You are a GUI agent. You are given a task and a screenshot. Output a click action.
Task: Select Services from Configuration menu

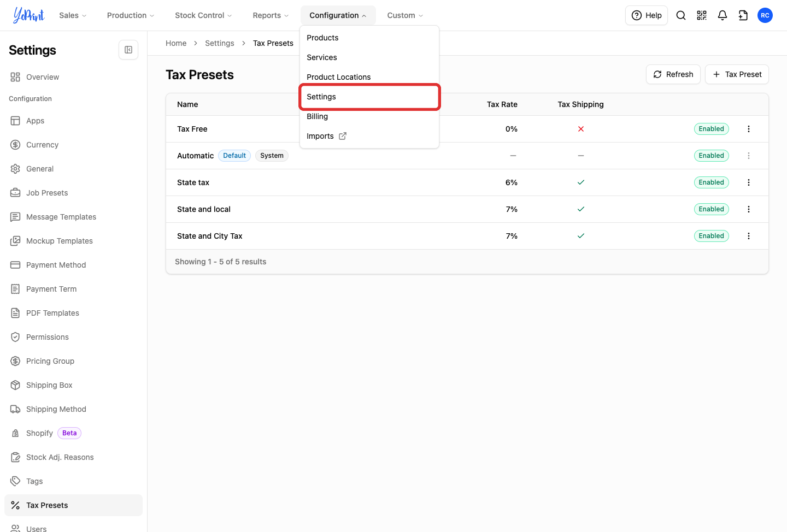tap(369, 57)
